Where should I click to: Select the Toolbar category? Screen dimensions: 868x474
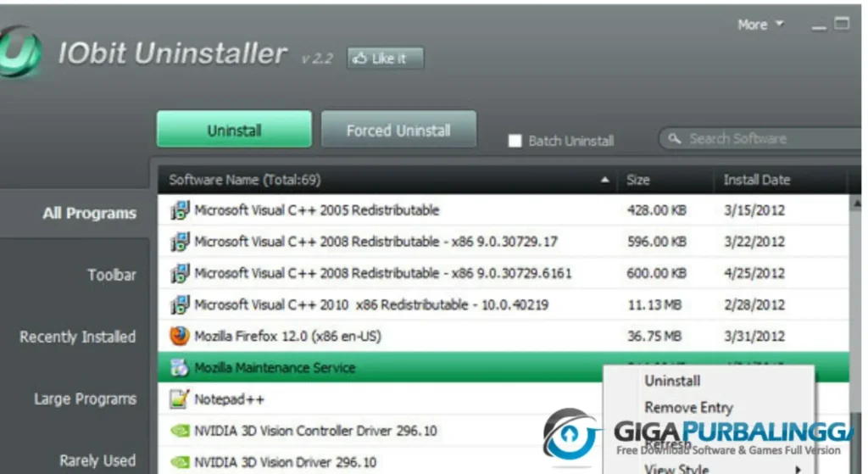(x=112, y=275)
